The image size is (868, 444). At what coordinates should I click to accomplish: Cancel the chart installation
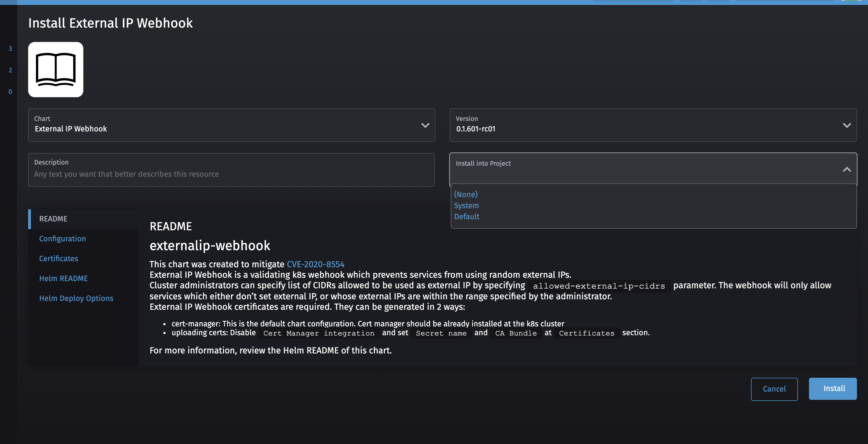tap(774, 389)
